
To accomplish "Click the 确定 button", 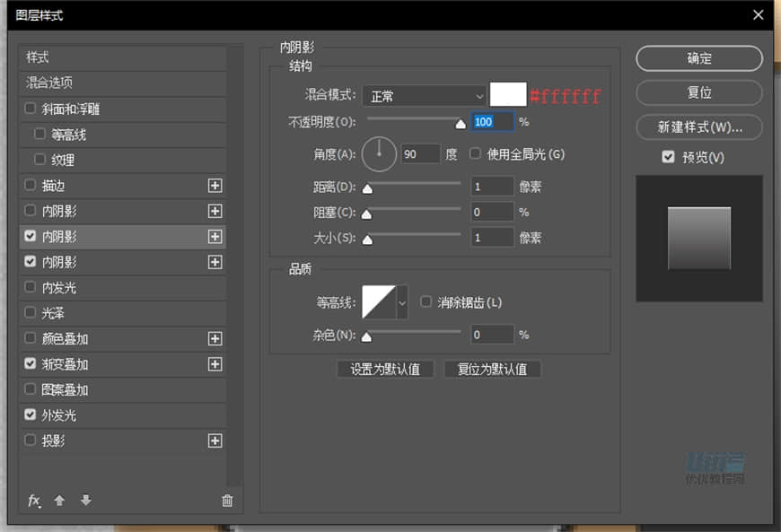I will (699, 58).
